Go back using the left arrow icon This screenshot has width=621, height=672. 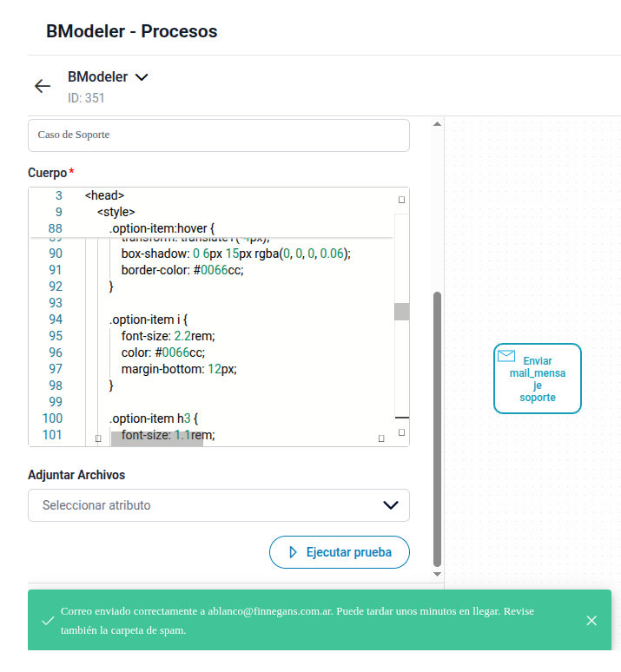(43, 86)
